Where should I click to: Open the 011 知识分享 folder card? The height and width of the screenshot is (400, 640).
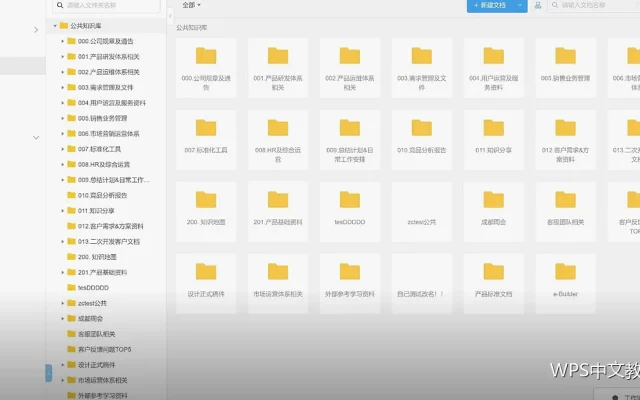coord(494,140)
